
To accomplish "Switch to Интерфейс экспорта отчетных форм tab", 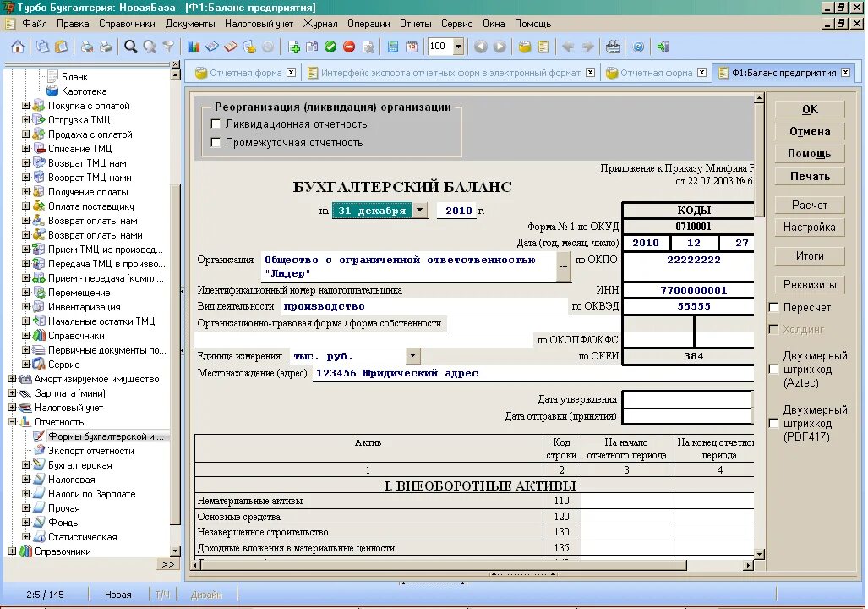I will pyautogui.click(x=450, y=73).
